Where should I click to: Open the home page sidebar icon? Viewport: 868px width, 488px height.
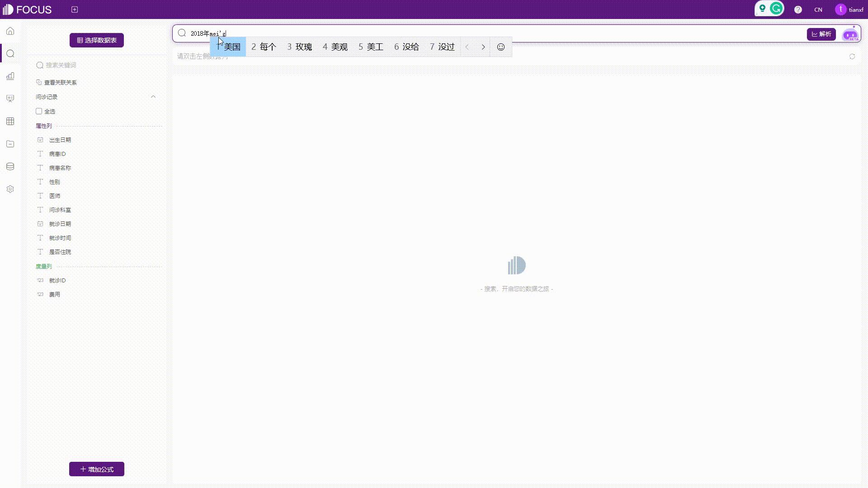pos(10,31)
